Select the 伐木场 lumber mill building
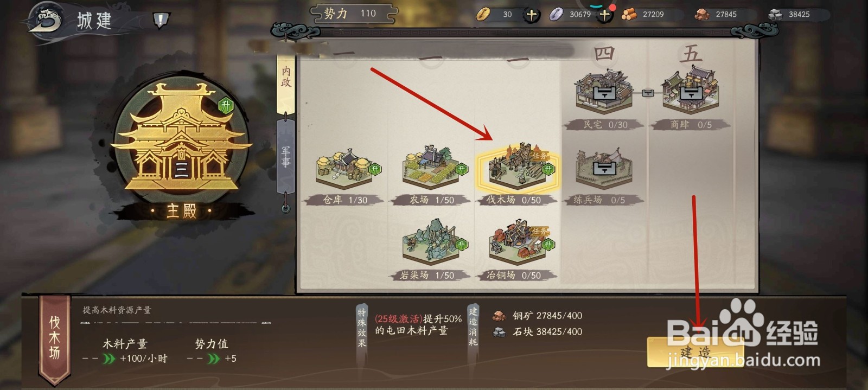 click(x=518, y=168)
